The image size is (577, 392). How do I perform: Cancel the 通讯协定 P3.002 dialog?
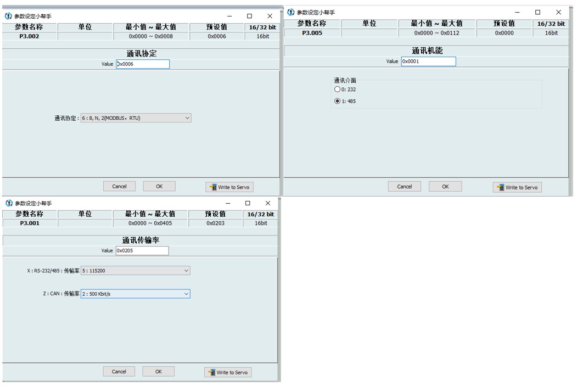coord(119,187)
